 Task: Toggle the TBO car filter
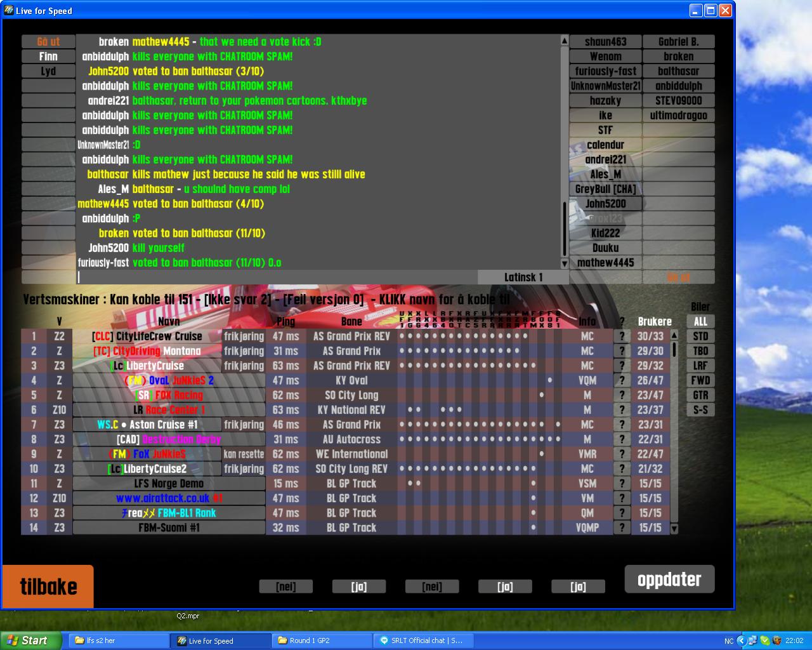coord(700,351)
